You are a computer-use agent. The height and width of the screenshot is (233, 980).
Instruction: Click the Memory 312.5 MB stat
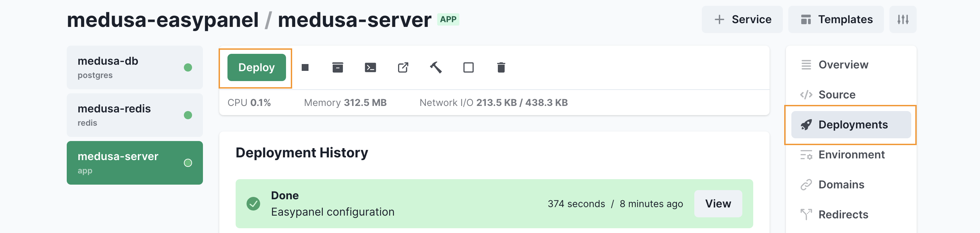[x=345, y=103]
